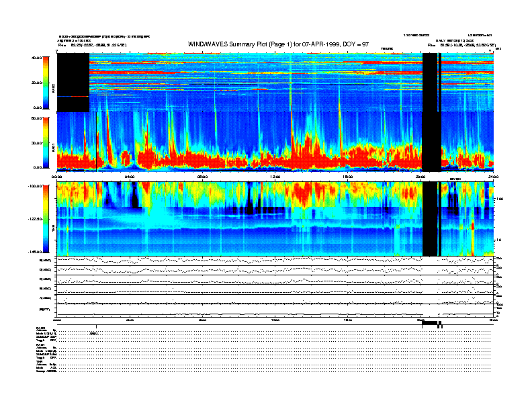Select the 30.00 color scale label
This screenshot has width=532, height=411.
pos(36,143)
